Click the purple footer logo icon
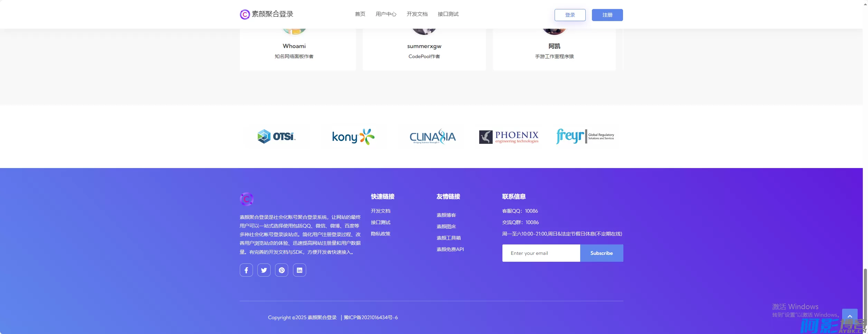Screen dimensions: 868x334 click(246, 199)
